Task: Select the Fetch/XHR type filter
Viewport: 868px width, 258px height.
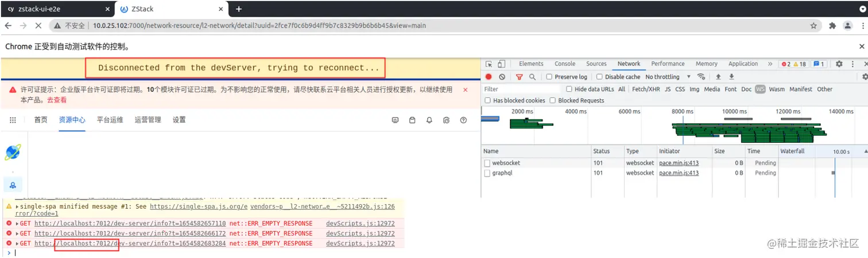Action: point(646,89)
